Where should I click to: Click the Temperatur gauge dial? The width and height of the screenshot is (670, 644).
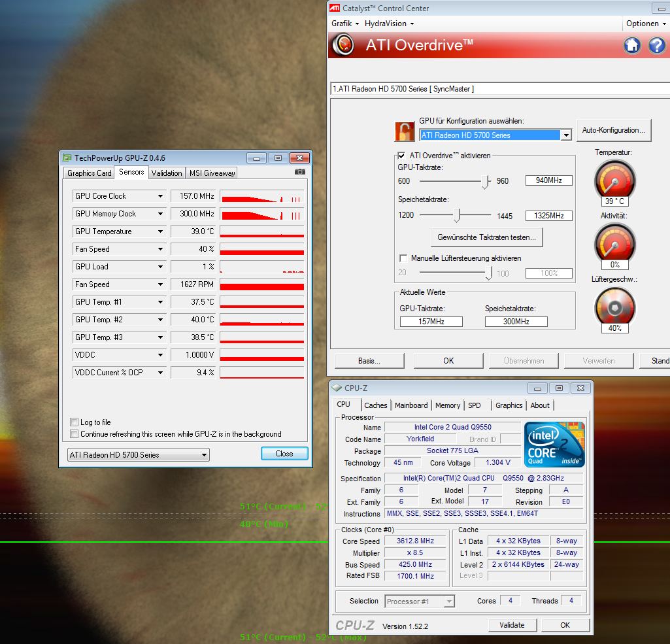click(615, 180)
